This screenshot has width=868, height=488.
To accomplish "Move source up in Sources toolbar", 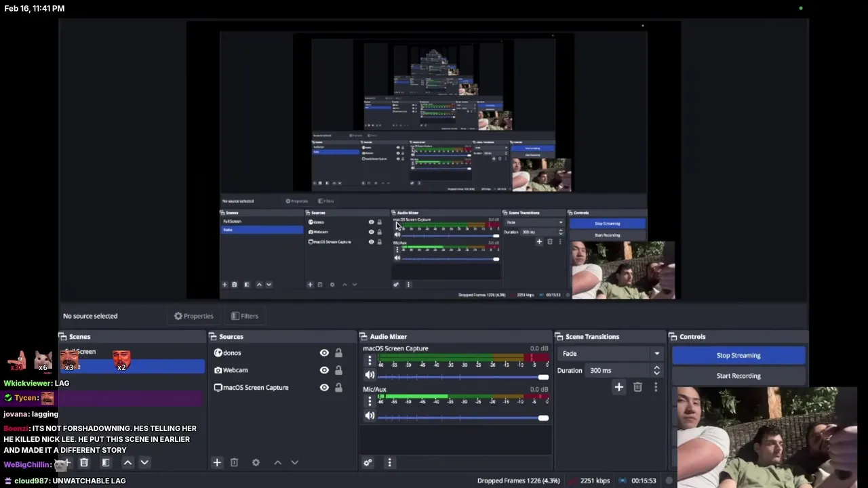I will click(x=277, y=462).
